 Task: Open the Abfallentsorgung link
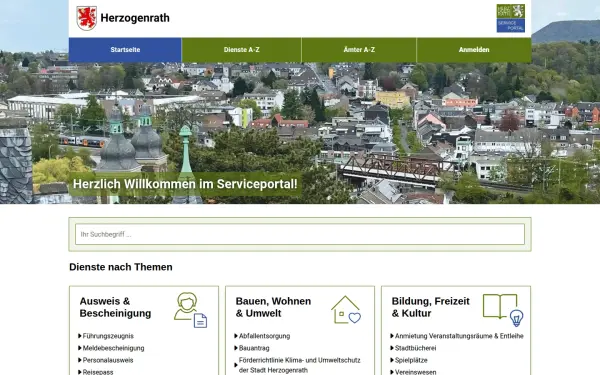click(x=264, y=336)
